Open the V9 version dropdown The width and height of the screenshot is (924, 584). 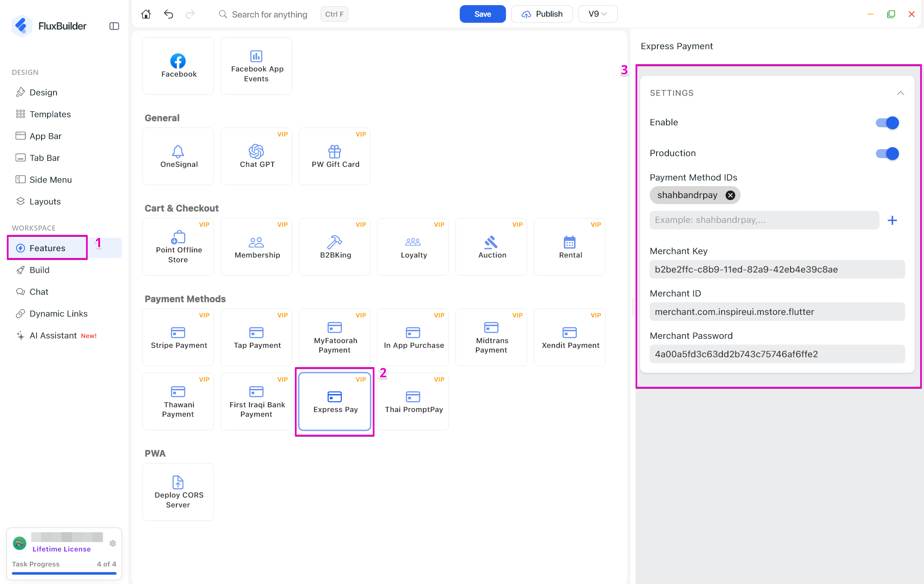(x=597, y=14)
